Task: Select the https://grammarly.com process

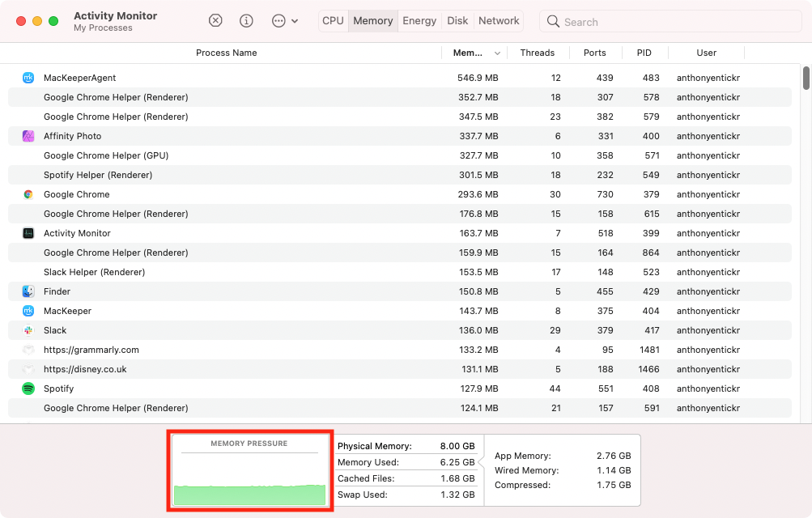Action: coord(91,350)
